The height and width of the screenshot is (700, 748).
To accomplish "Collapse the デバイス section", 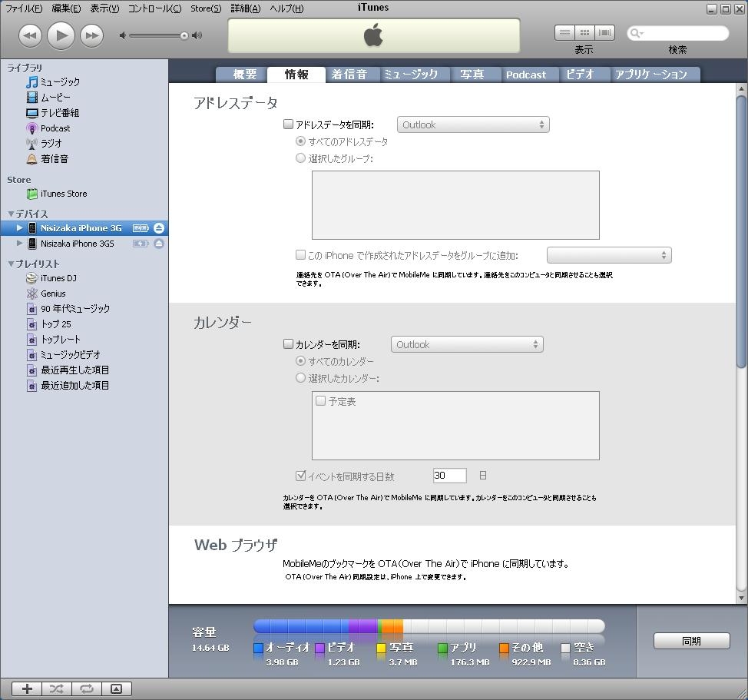I will pyautogui.click(x=11, y=214).
